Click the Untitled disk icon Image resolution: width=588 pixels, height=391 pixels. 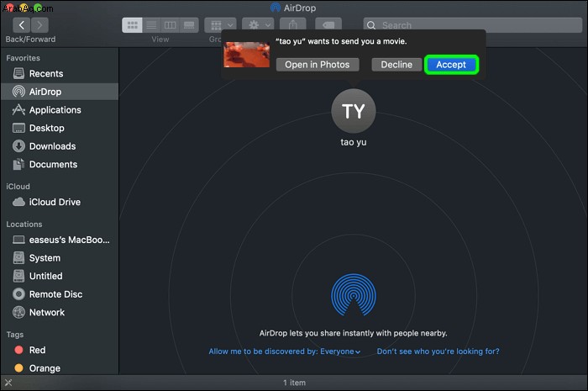pos(18,276)
